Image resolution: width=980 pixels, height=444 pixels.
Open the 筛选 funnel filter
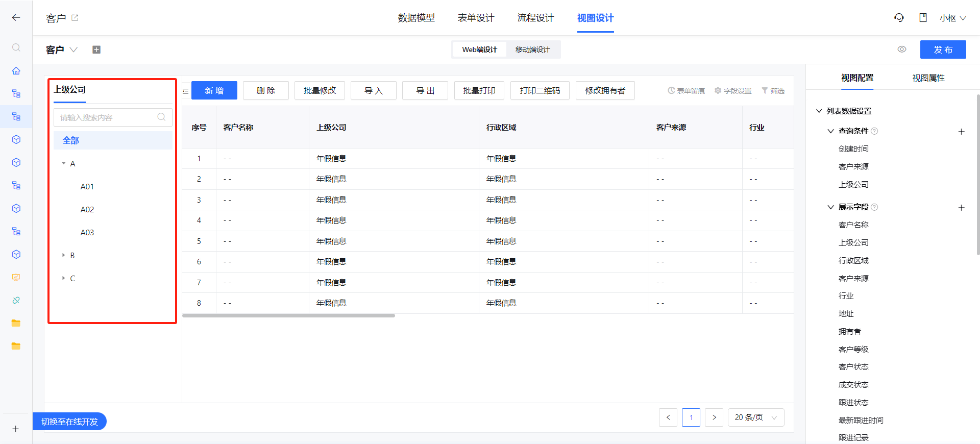pos(773,90)
